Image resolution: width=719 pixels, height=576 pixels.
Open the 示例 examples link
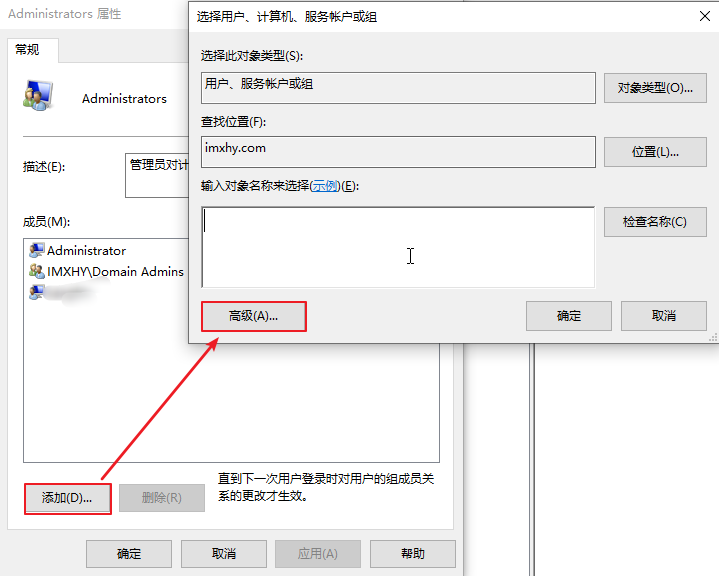[x=324, y=186]
